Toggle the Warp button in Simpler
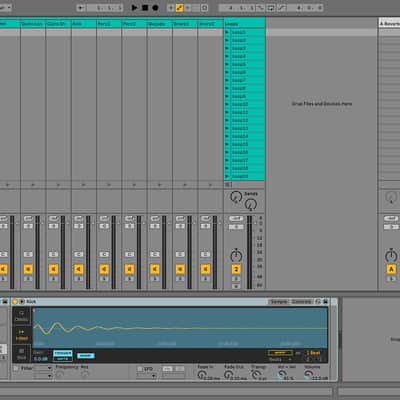 (x=280, y=353)
